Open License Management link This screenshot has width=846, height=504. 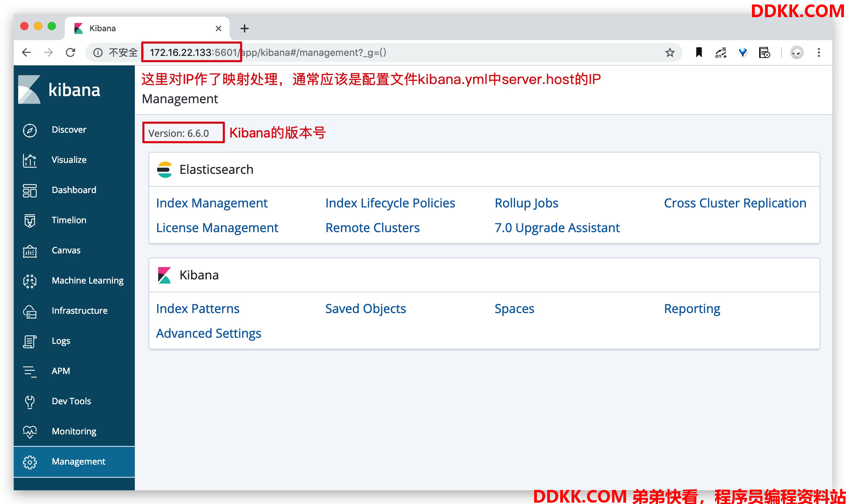coord(217,228)
